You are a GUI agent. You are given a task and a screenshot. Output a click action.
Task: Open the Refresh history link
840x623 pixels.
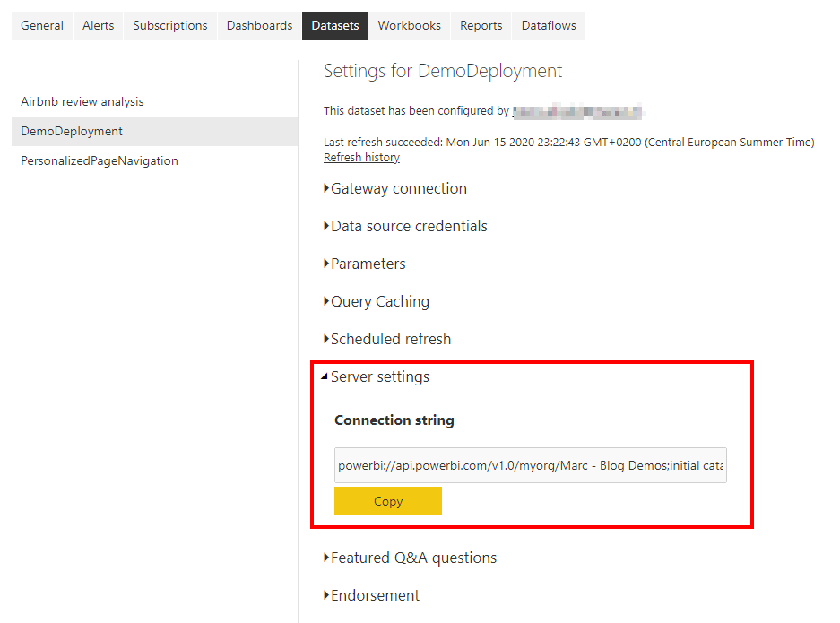[361, 158]
